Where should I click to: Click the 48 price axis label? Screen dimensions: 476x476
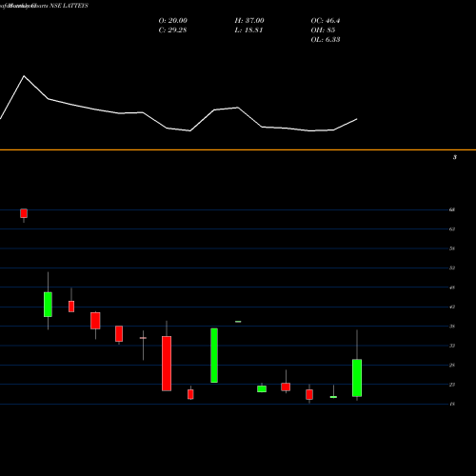click(x=452, y=288)
